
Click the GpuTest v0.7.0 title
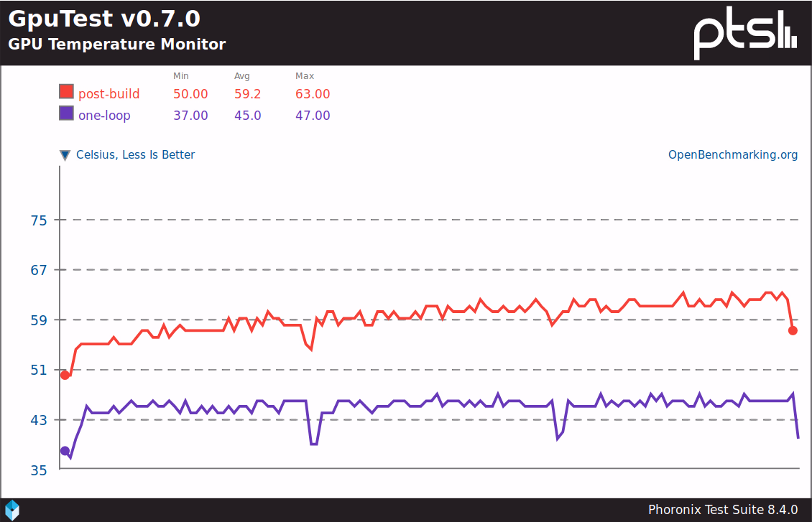point(104,19)
